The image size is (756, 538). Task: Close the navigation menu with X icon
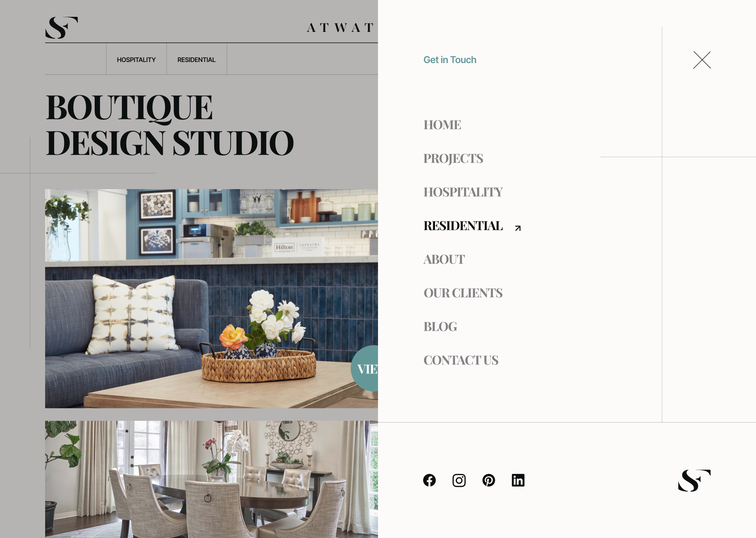[x=702, y=60]
